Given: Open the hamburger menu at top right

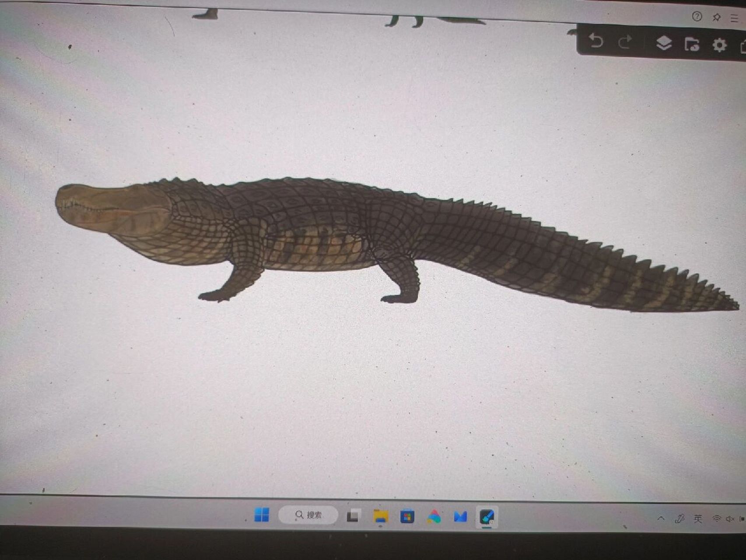Looking at the screenshot, I should click(734, 18).
